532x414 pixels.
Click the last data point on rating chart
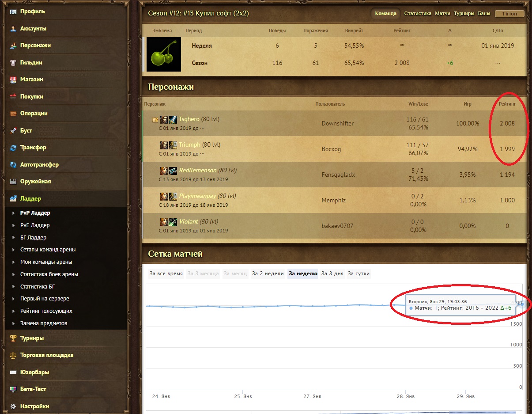522,304
